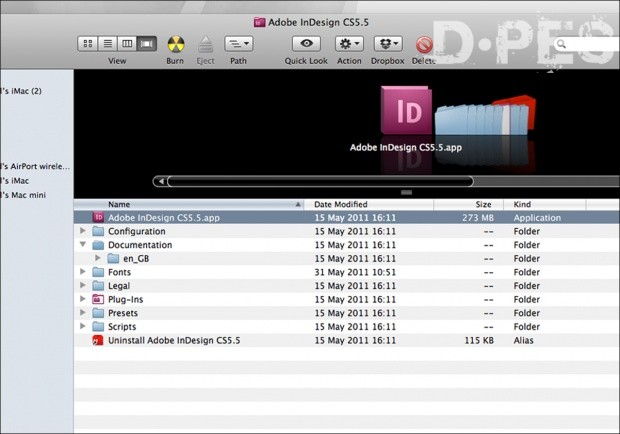Screen dimensions: 620x434
Task: Select the Presets row name
Action: (123, 313)
